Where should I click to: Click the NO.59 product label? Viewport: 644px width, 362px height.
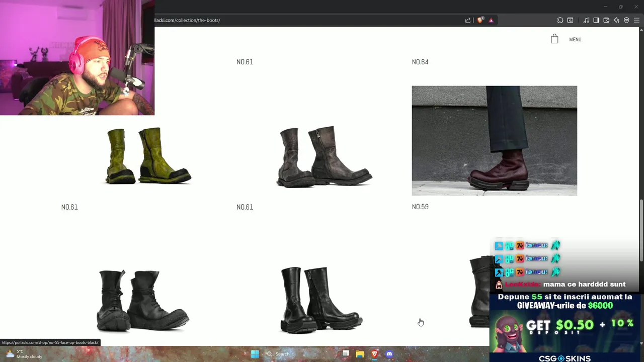[x=420, y=207]
